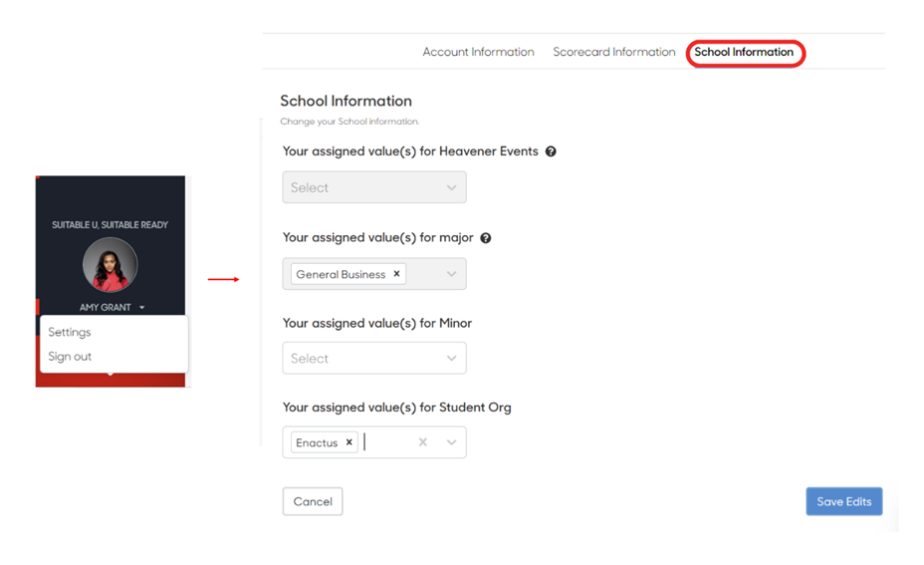
Task: Expand the major dropdown chevron
Action: (451, 274)
